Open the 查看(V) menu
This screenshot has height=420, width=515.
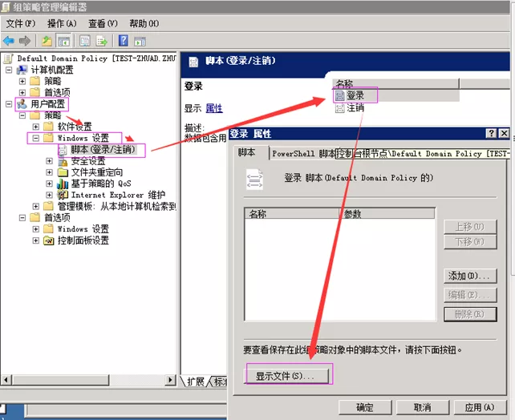click(103, 23)
